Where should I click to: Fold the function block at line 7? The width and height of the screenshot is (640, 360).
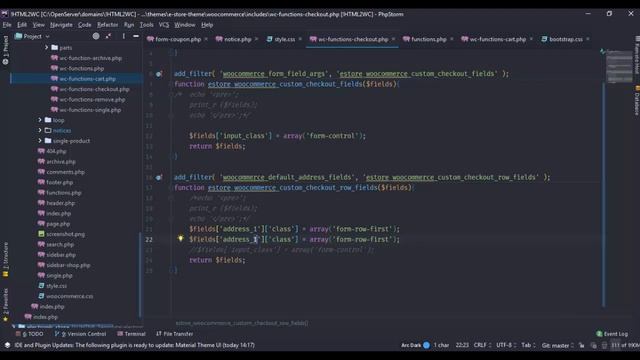[x=171, y=84]
